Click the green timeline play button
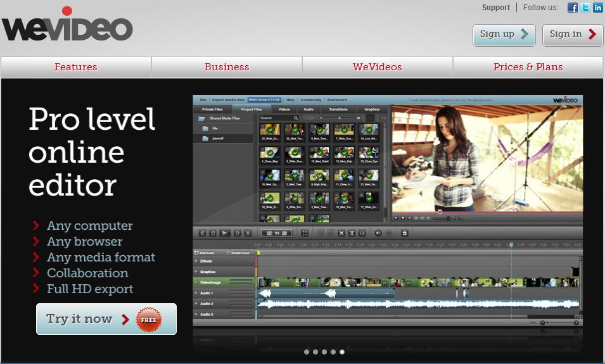This screenshot has width=605, height=364. coord(224,233)
